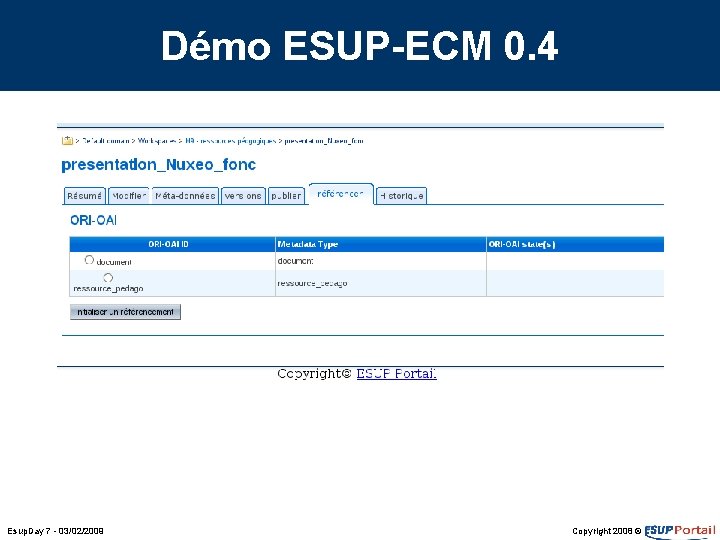The image size is (720, 540).
Task: Open the folder icon in the breadcrumb
Action: pos(67,141)
